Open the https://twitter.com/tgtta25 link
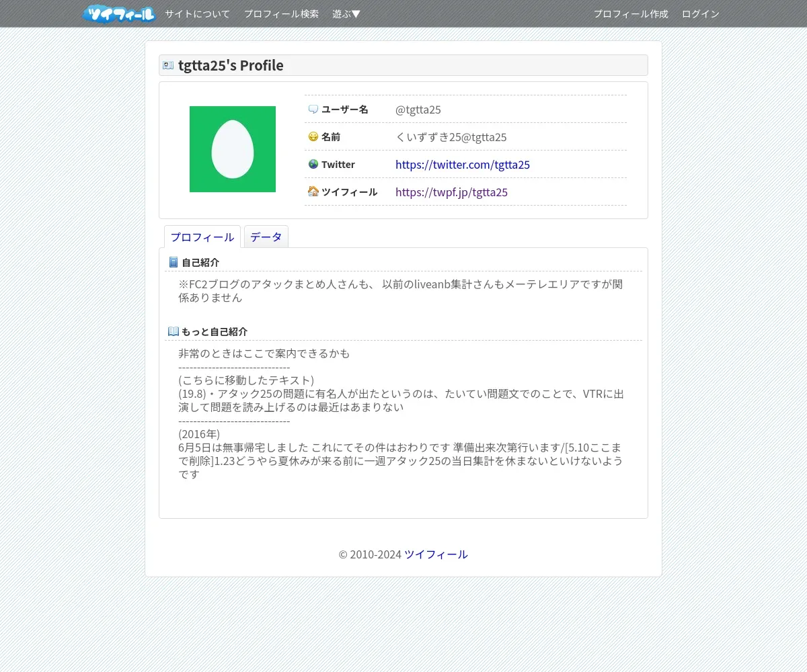Image resolution: width=807 pixels, height=672 pixels. coord(463,165)
